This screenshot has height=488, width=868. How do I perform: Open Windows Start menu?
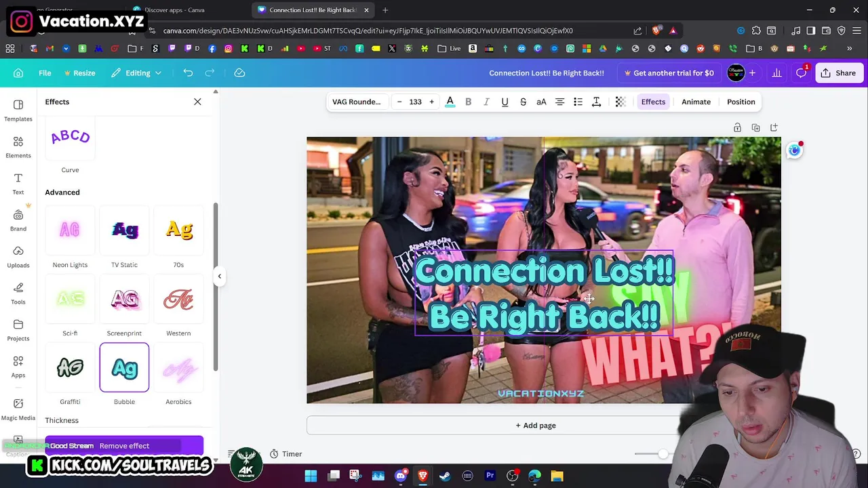311,476
